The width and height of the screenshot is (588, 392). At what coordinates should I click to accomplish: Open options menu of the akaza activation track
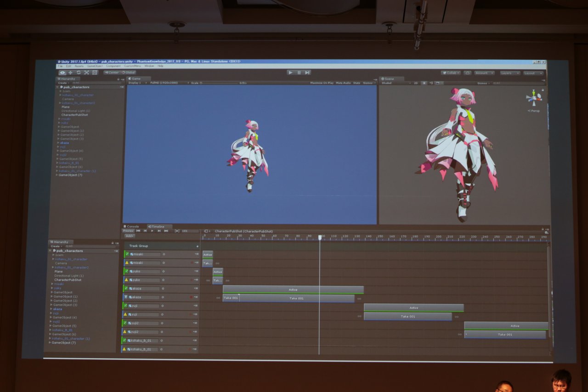[x=197, y=289]
